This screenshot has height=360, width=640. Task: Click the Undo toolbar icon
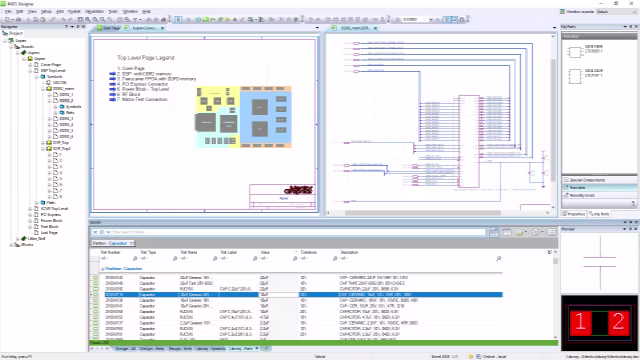point(63,19)
